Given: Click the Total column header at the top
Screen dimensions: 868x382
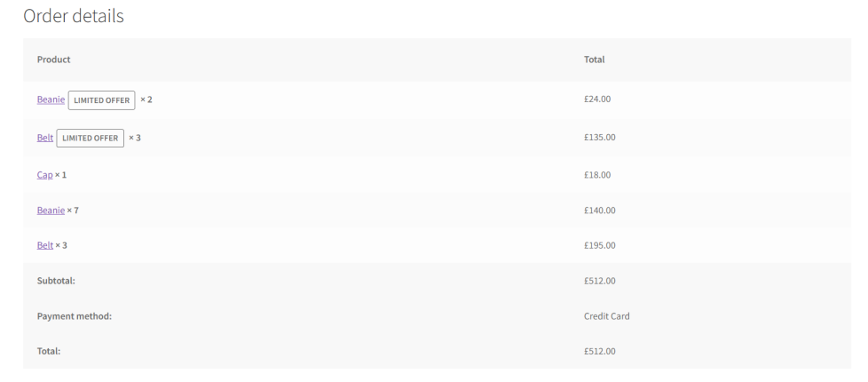Looking at the screenshot, I should (594, 60).
